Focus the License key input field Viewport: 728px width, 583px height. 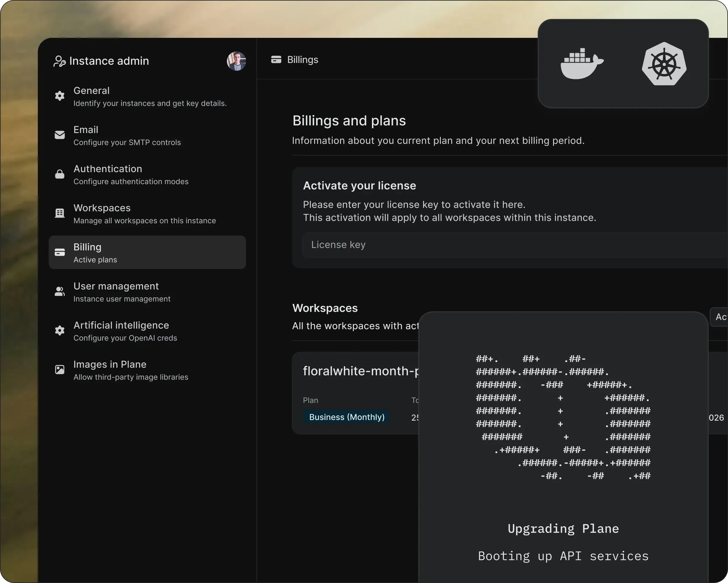(x=515, y=245)
